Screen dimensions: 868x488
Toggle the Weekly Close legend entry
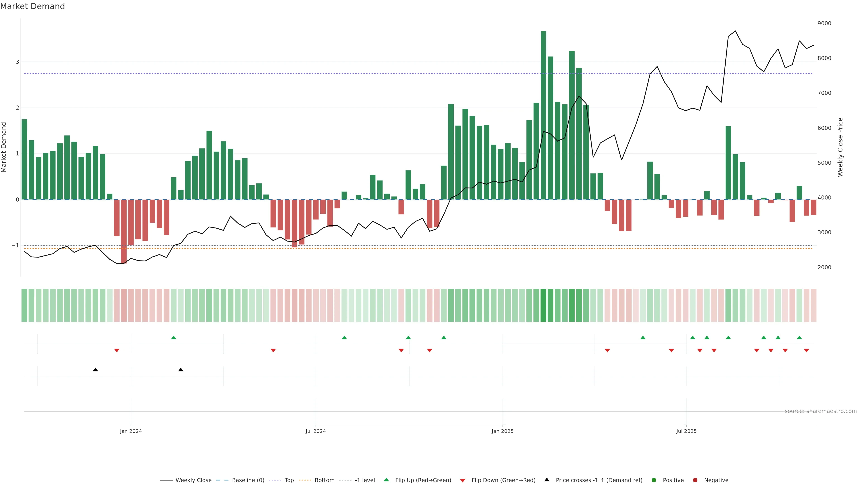(x=193, y=480)
